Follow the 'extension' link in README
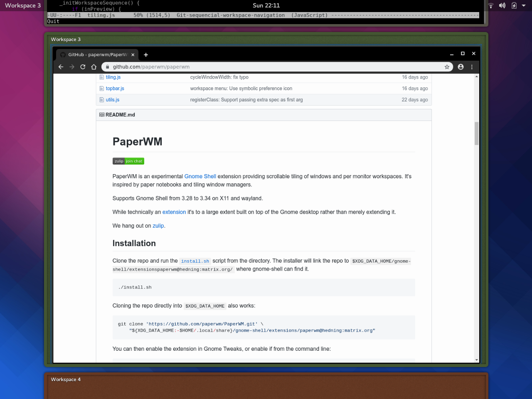The height and width of the screenshot is (399, 532). (x=174, y=212)
